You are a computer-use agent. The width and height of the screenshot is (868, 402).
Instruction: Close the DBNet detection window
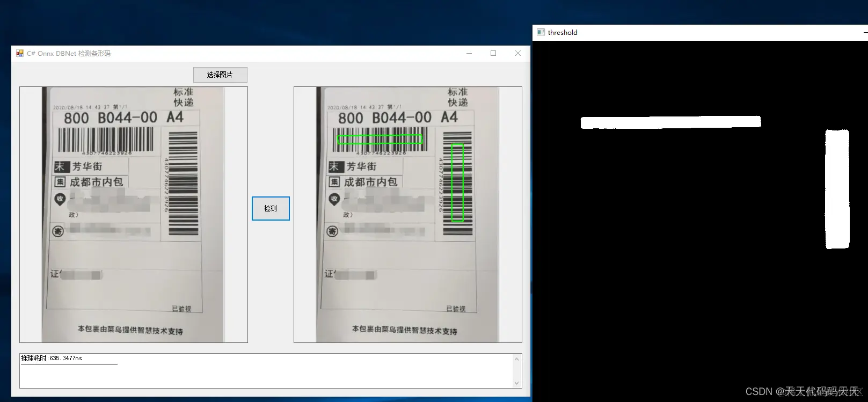[518, 53]
